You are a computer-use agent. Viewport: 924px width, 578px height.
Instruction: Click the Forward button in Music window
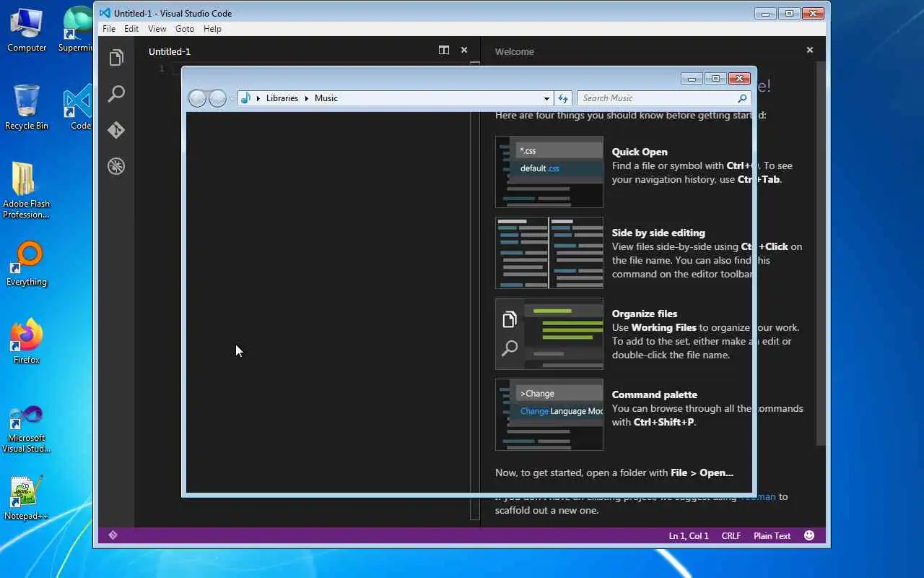[217, 98]
